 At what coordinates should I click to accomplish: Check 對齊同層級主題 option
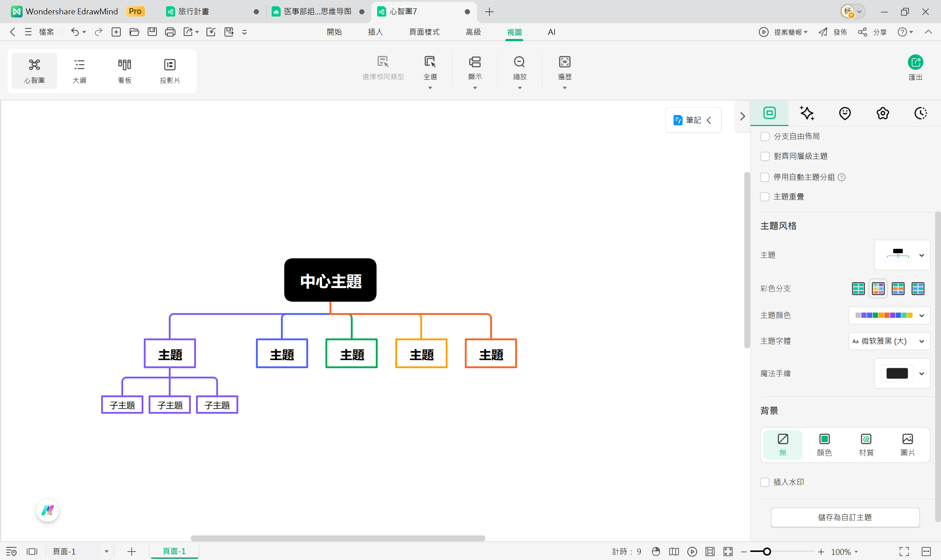(x=764, y=156)
